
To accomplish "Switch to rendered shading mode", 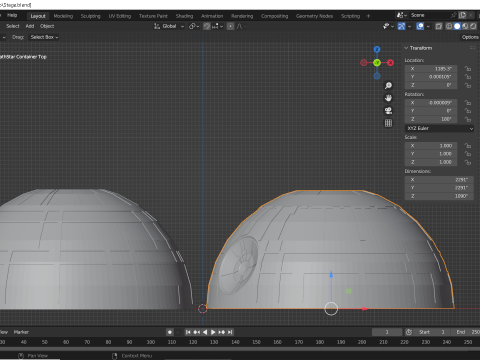I will pyautogui.click(x=473, y=26).
